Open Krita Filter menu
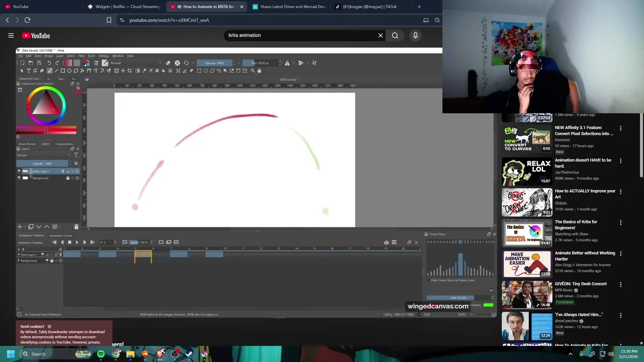The width and height of the screenshot is (644, 362). (82, 56)
